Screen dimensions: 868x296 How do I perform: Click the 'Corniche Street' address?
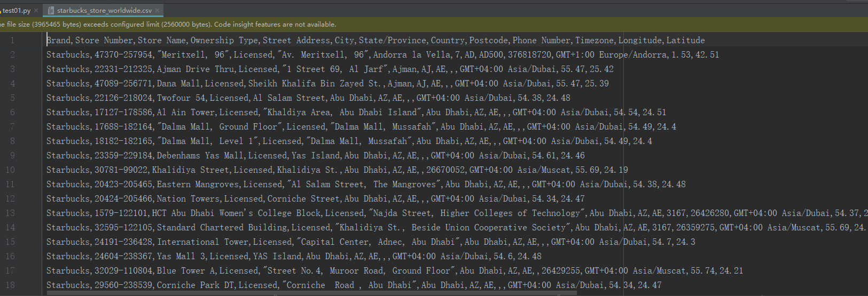(303, 199)
